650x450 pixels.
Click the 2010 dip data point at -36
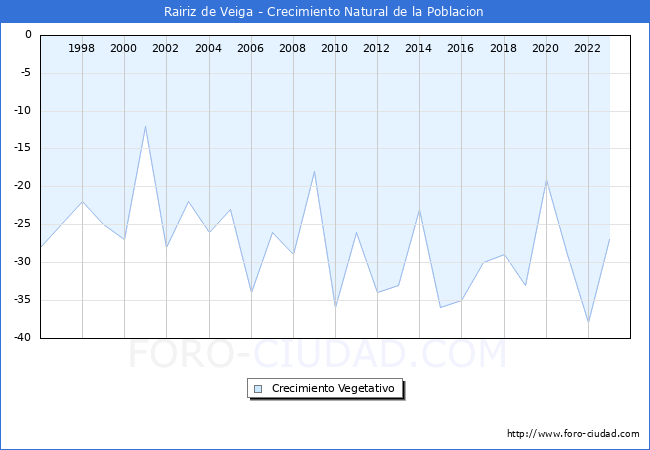335,307
